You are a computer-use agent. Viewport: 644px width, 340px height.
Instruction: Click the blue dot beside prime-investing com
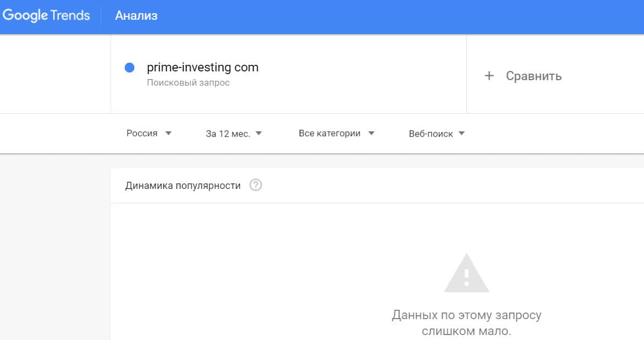click(x=130, y=68)
